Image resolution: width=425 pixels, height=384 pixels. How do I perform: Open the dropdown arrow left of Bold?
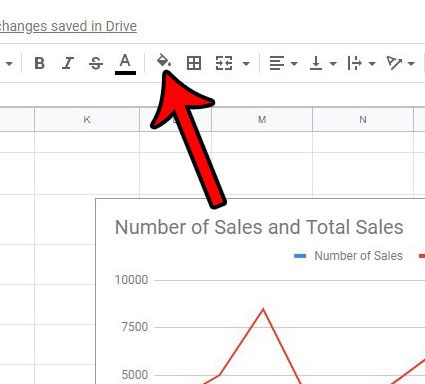pyautogui.click(x=9, y=63)
